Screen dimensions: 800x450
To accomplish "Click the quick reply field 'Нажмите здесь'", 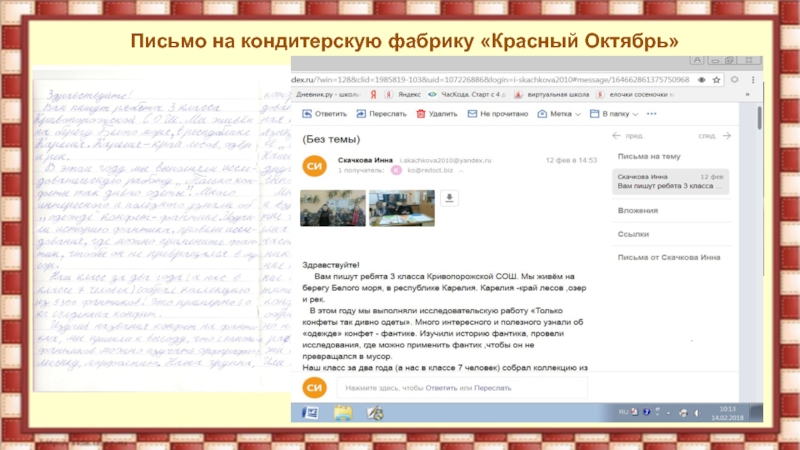I will click(462, 388).
